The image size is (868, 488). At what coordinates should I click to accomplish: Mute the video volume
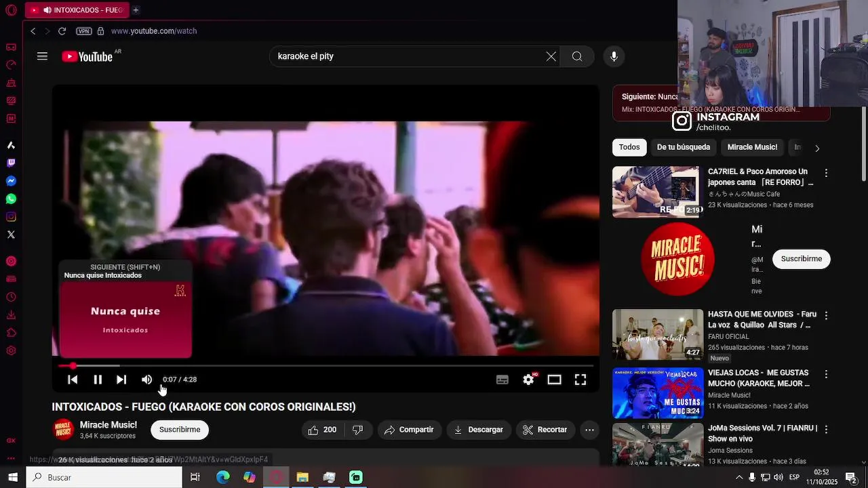[x=146, y=380]
